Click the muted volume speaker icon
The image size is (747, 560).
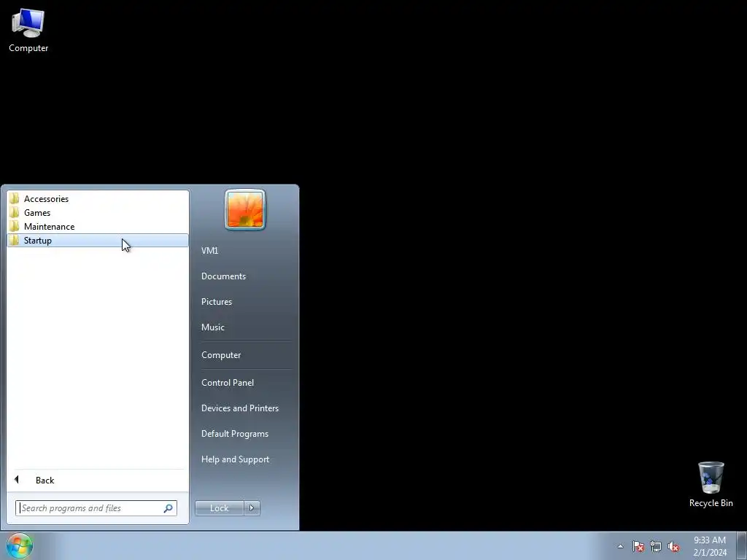(x=673, y=546)
